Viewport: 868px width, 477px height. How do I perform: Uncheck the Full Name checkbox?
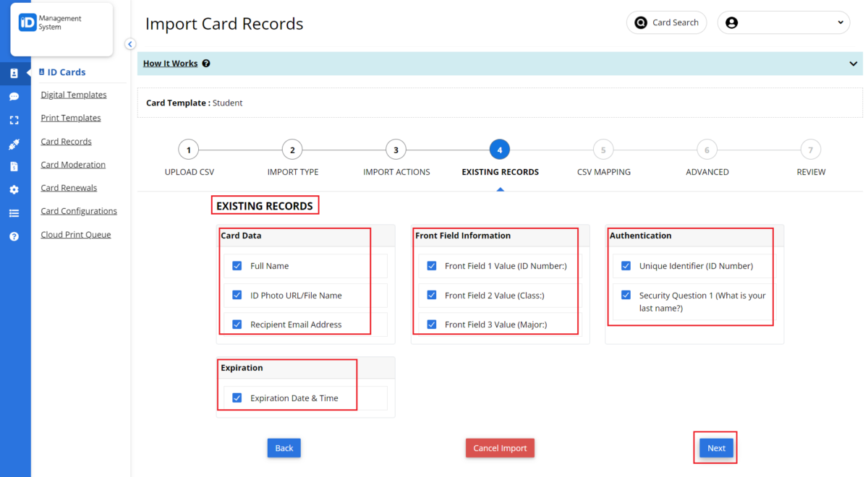point(237,265)
